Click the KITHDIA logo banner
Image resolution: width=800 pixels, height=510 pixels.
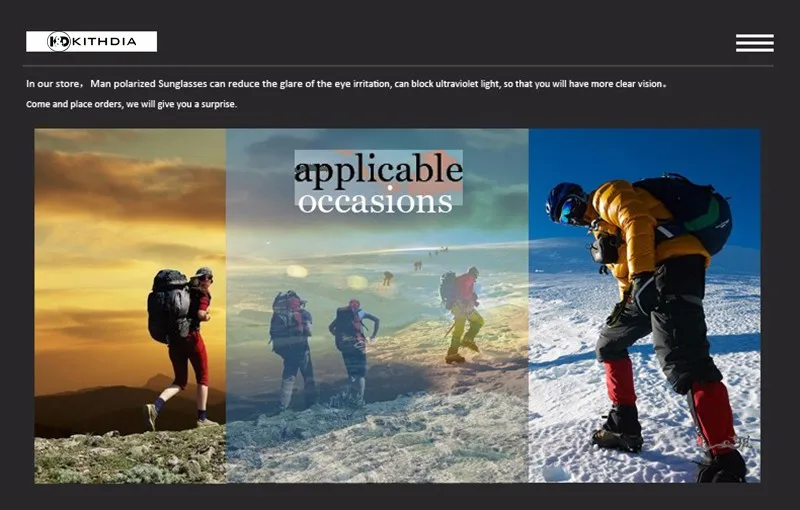click(91, 41)
